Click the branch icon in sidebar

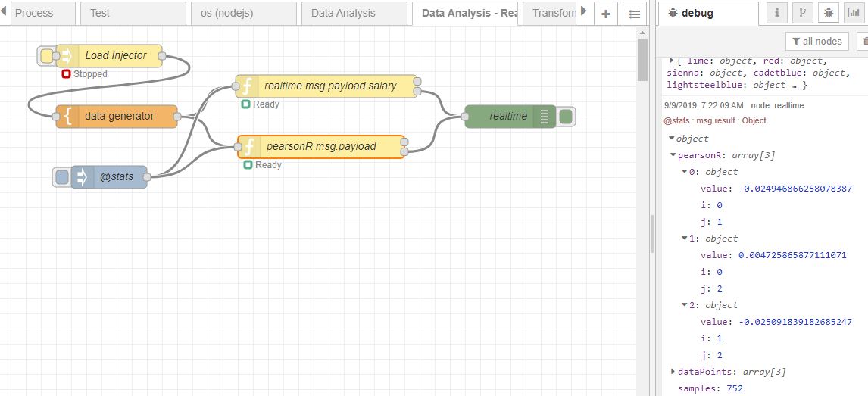[803, 14]
